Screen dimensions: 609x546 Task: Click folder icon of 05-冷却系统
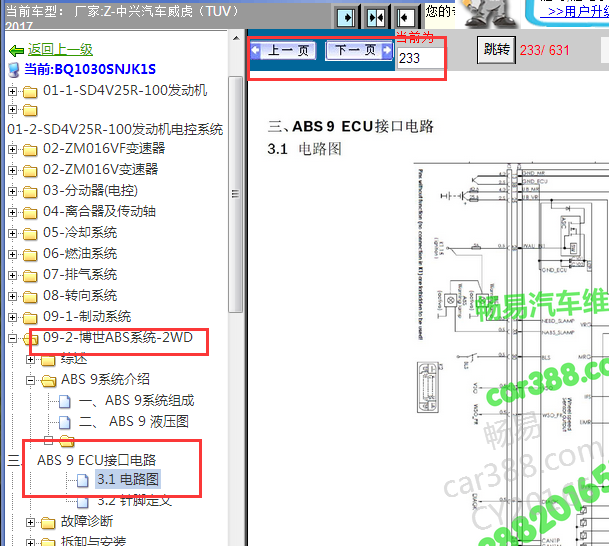click(30, 234)
